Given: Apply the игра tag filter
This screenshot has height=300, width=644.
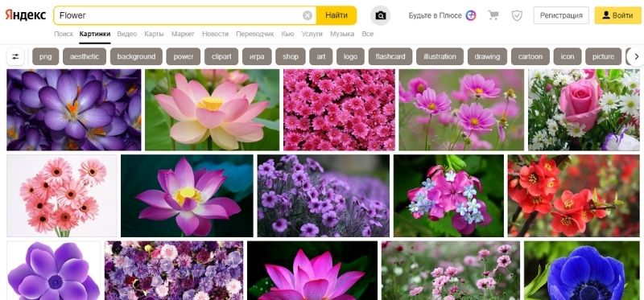Looking at the screenshot, I should pos(257,56).
